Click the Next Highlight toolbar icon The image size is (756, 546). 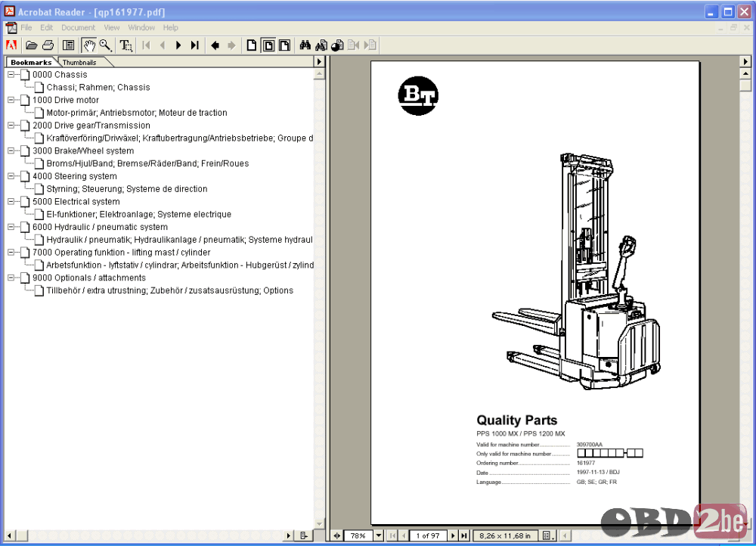coord(370,45)
